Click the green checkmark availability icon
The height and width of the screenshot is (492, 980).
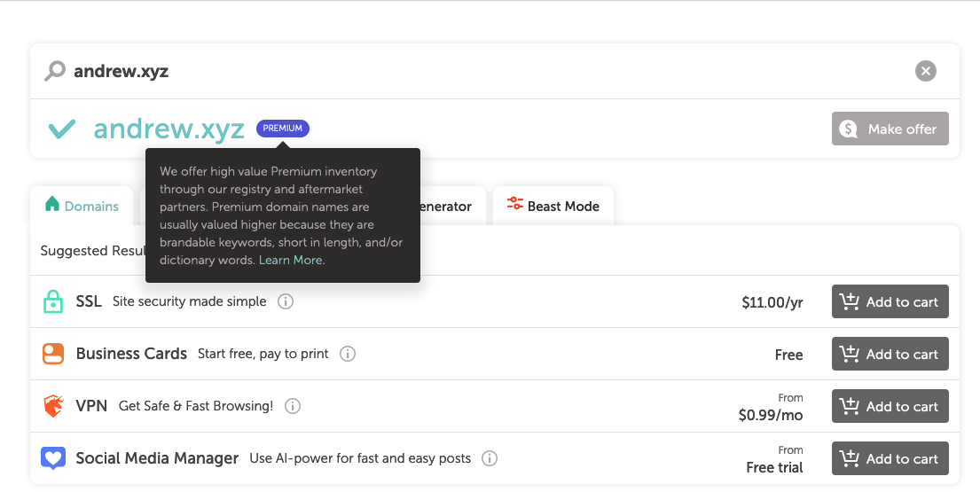pos(62,129)
